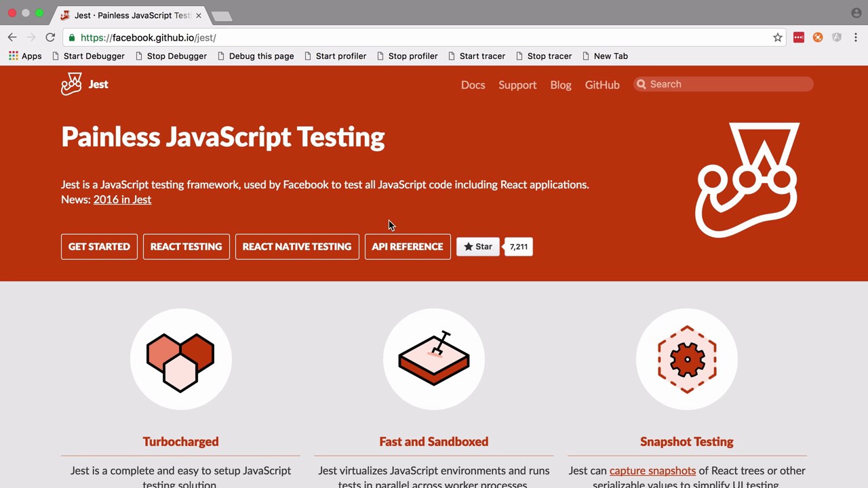This screenshot has width=868, height=488.
Task: Open the Docs navigation link
Action: click(473, 85)
